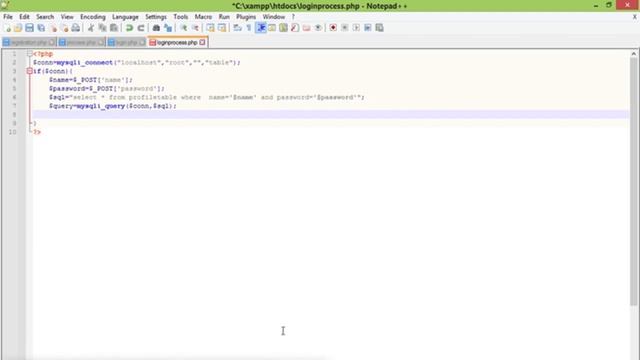
Task: Open the Plugins menu
Action: 246,17
